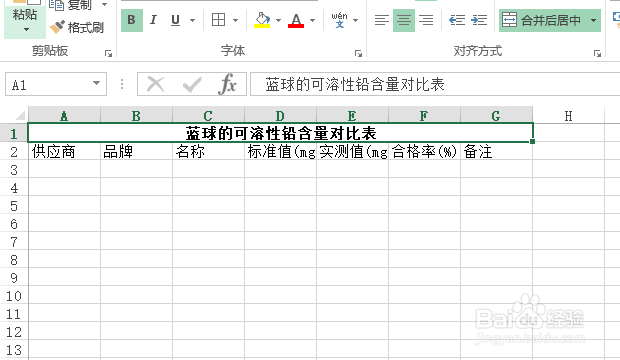The height and width of the screenshot is (360, 620).
Task: Open borders dropdown arrow
Action: (236, 20)
